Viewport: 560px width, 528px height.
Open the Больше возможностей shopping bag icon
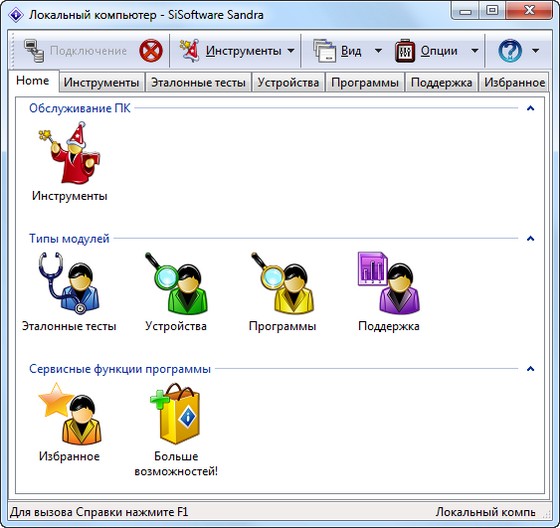click(176, 413)
